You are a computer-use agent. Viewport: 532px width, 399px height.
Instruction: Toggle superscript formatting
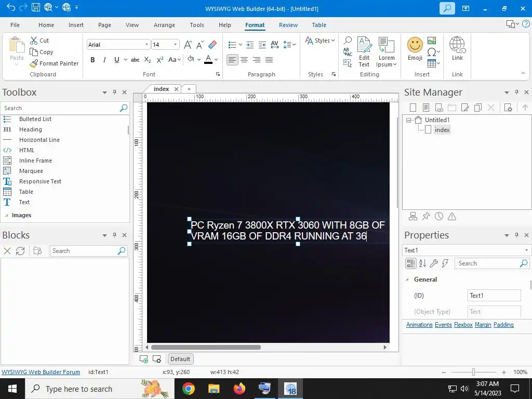pyautogui.click(x=160, y=60)
